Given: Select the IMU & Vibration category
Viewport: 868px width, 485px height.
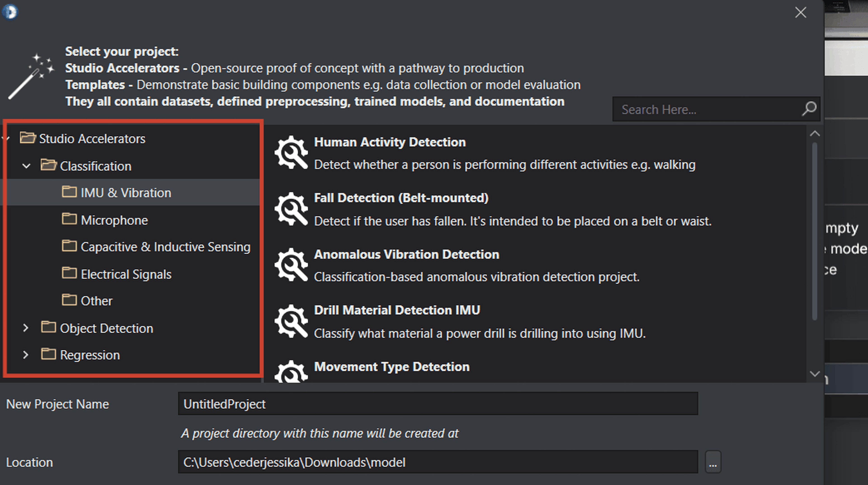Looking at the screenshot, I should pyautogui.click(x=126, y=193).
